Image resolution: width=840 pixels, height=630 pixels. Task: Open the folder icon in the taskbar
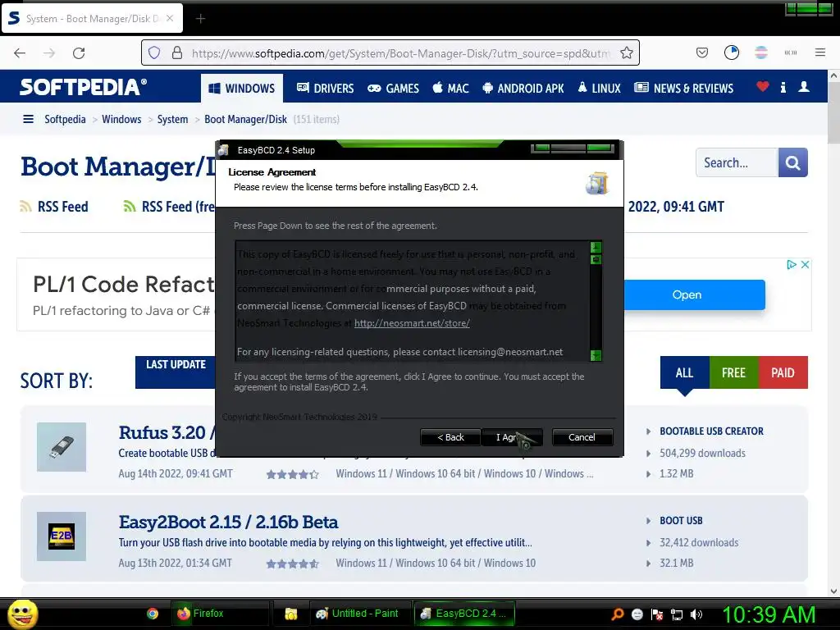pyautogui.click(x=291, y=614)
